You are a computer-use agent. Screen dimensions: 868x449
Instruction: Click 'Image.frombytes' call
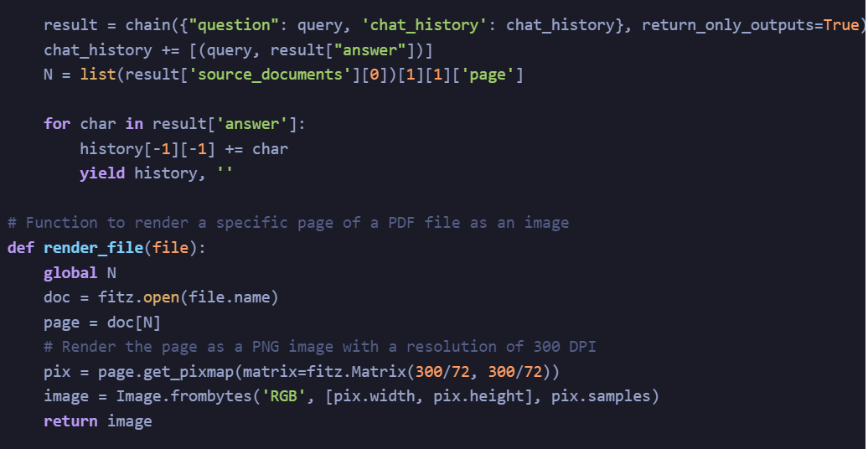coord(183,396)
